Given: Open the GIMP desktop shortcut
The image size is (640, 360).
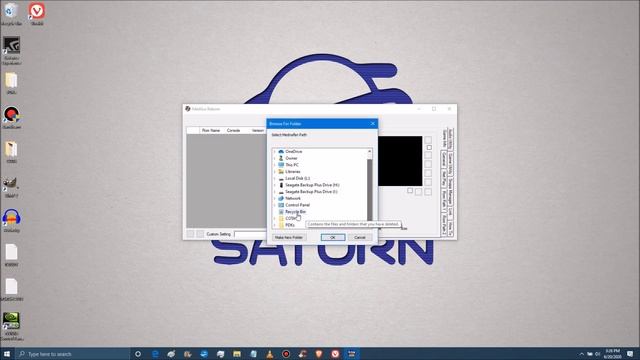Looking at the screenshot, I should tap(11, 187).
